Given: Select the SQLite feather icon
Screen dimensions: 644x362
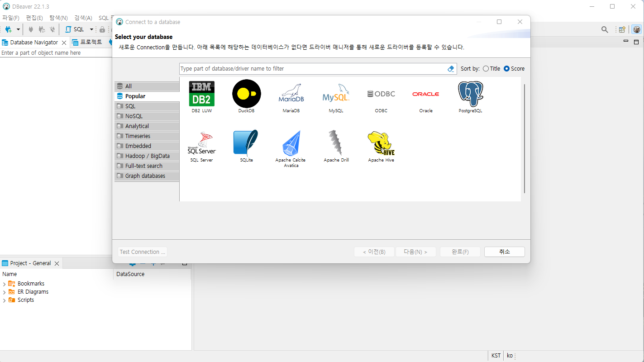Looking at the screenshot, I should coord(246,143).
